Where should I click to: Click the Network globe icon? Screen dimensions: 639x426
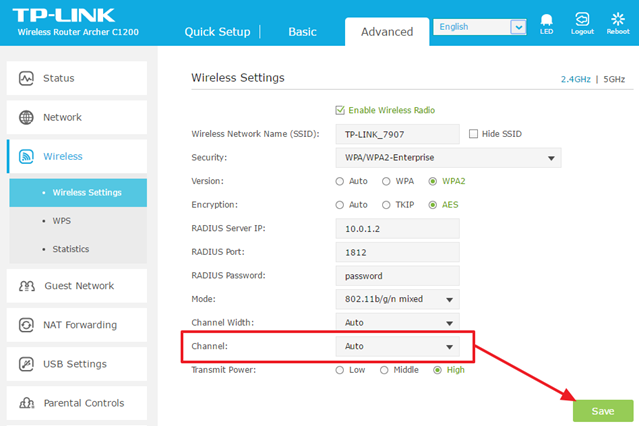[x=26, y=117]
